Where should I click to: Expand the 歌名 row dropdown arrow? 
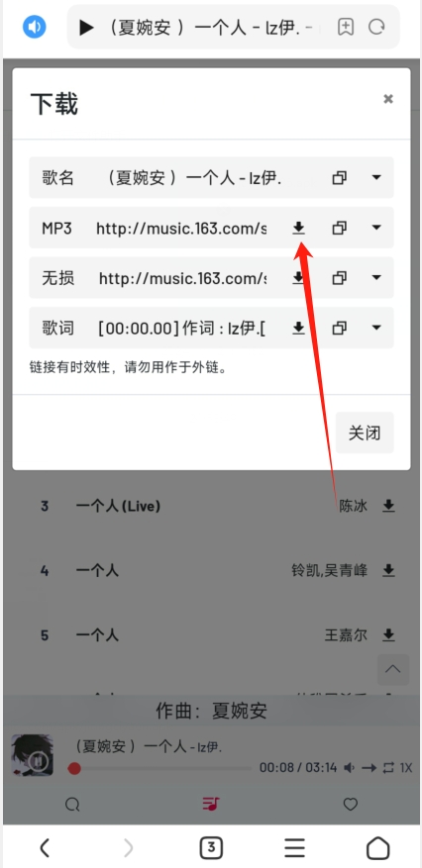point(376,178)
